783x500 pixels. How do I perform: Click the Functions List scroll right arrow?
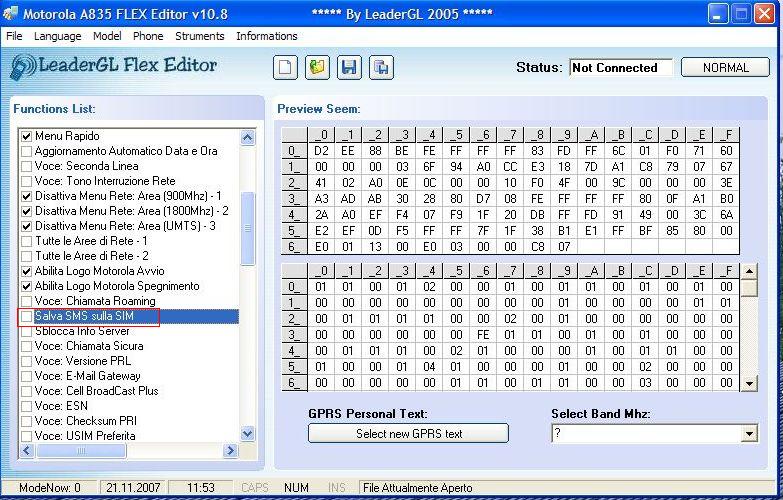(x=230, y=451)
